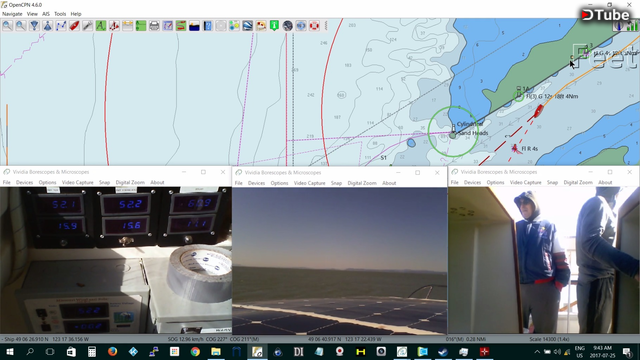Click the DTube logo overlay
Viewport: 640px width, 360px height.
[606, 15]
